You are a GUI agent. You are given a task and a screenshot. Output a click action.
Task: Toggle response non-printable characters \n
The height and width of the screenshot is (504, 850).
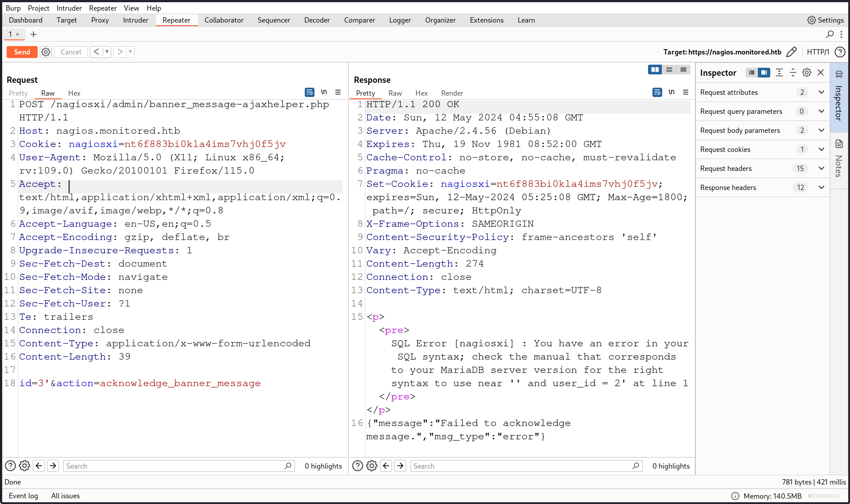click(671, 92)
